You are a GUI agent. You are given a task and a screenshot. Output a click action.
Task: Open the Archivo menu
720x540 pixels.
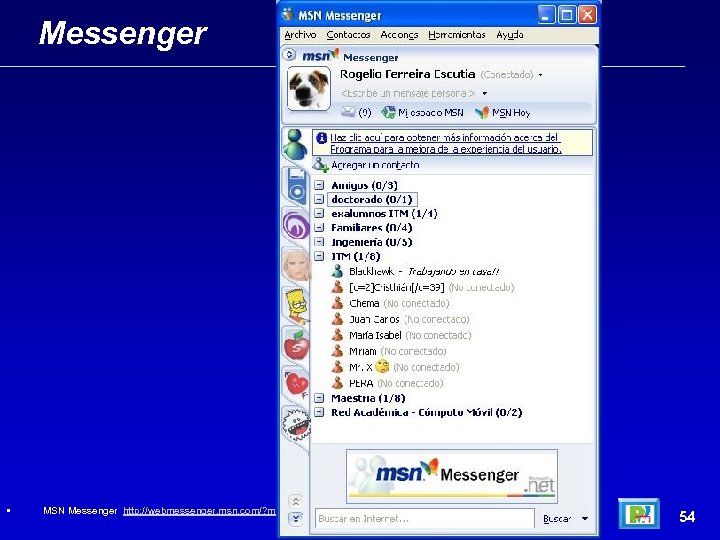[x=300, y=35]
